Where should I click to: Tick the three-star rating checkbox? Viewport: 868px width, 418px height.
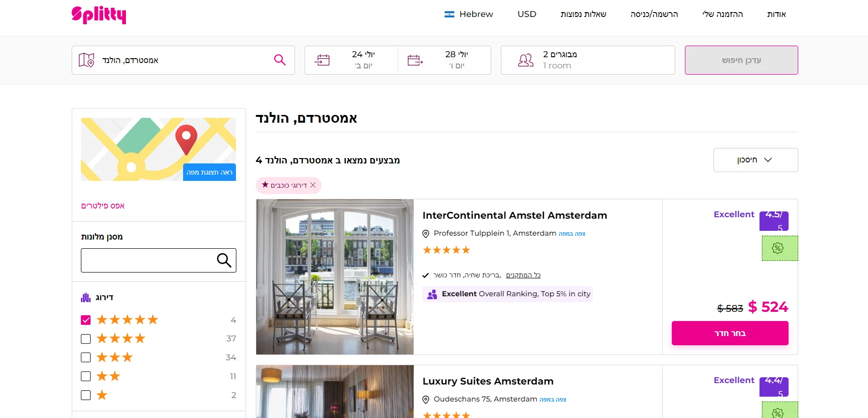(x=86, y=357)
